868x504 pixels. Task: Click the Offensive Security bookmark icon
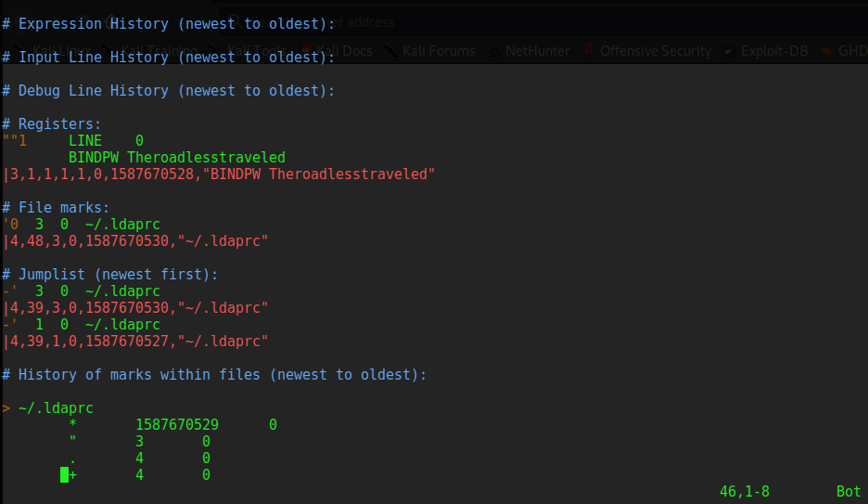point(588,51)
